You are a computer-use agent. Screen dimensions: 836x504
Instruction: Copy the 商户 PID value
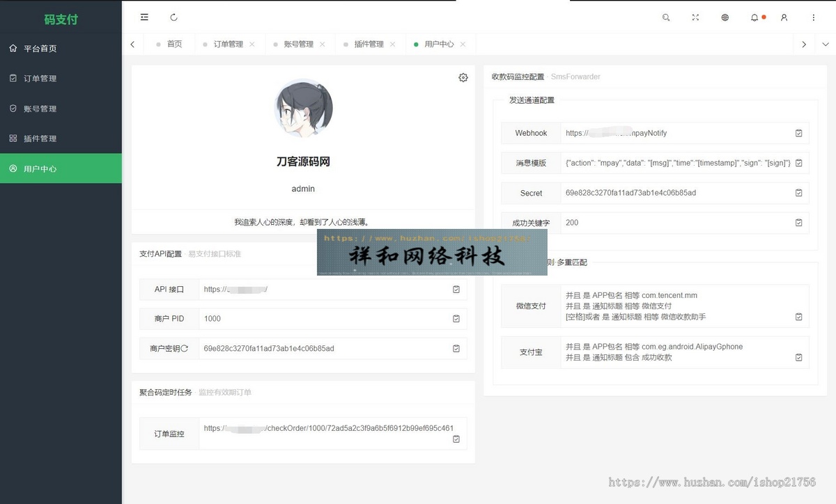pos(456,318)
